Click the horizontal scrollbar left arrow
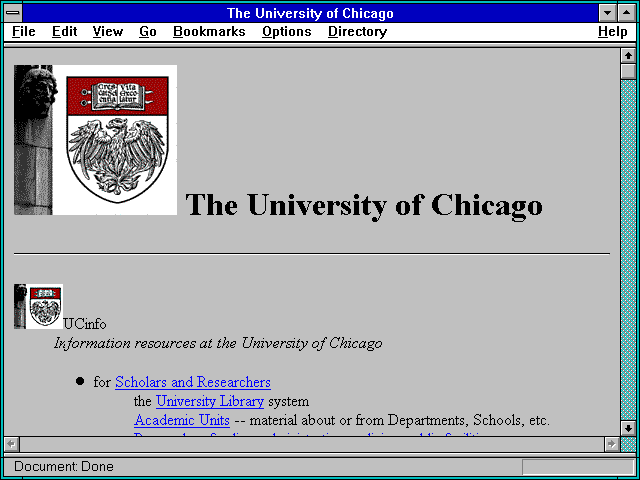Image resolution: width=640 pixels, height=480 pixels. [11, 444]
